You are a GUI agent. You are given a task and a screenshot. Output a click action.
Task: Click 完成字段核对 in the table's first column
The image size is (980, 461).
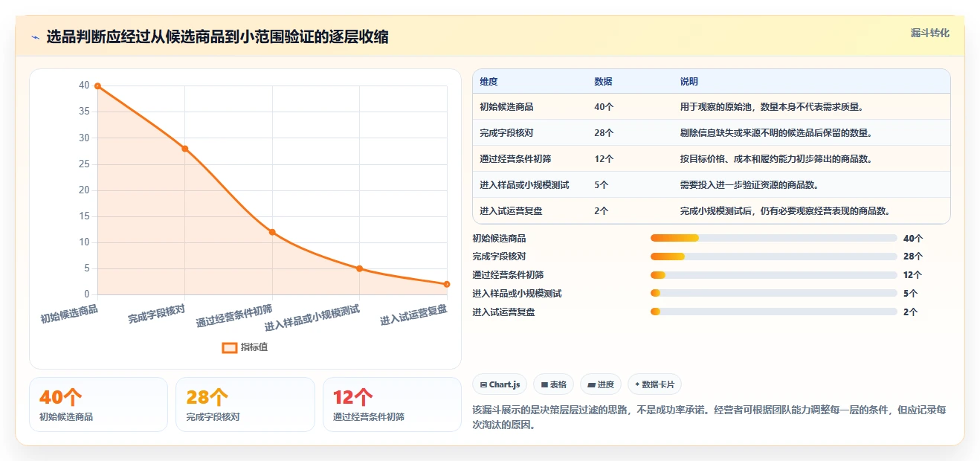[x=506, y=133]
